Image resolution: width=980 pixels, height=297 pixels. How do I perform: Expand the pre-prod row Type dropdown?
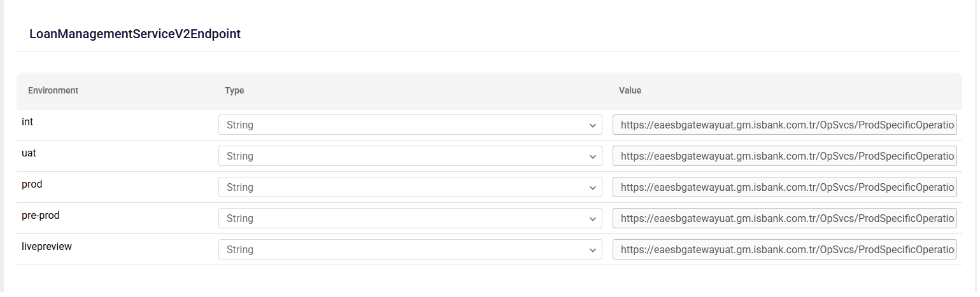tap(409, 218)
